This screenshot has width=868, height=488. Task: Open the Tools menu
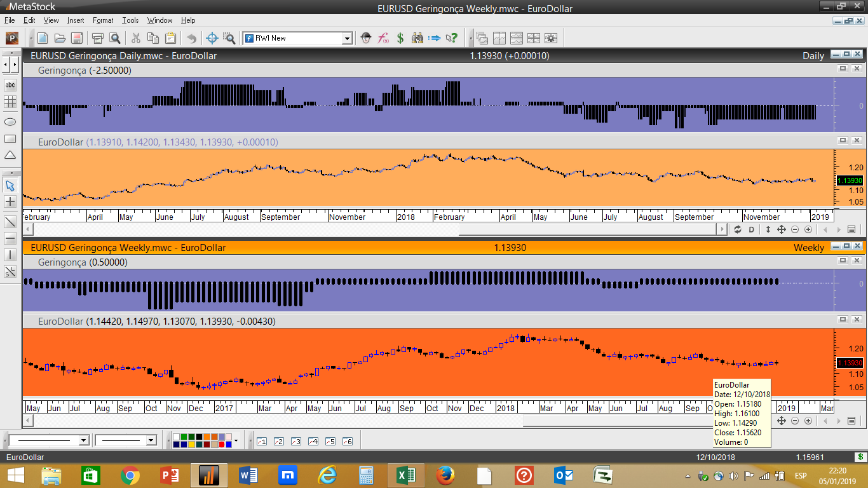[x=130, y=20]
